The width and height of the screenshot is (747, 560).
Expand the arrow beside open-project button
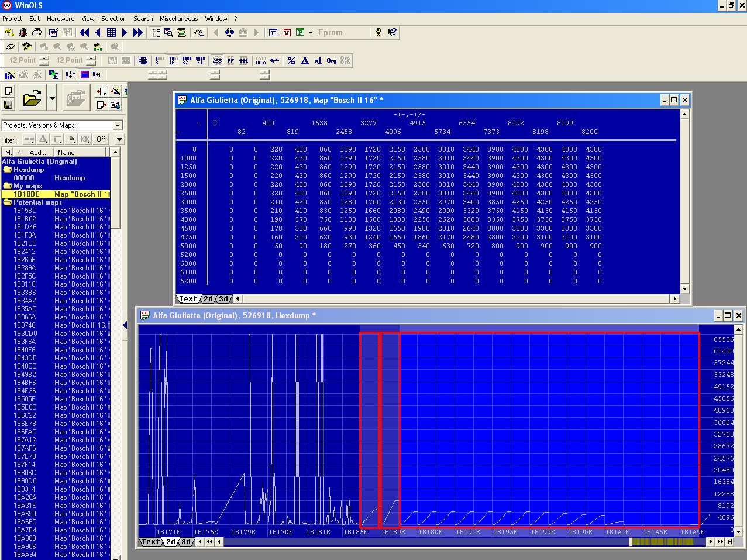52,98
